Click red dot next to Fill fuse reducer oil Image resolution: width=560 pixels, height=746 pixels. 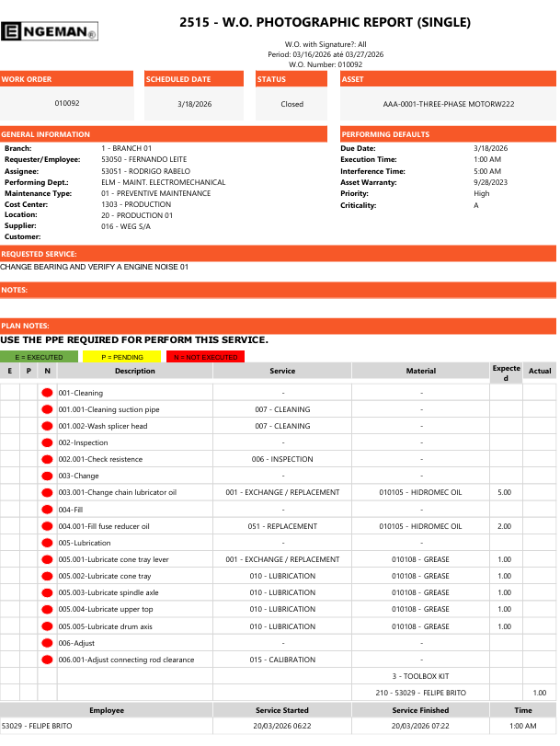(x=47, y=526)
